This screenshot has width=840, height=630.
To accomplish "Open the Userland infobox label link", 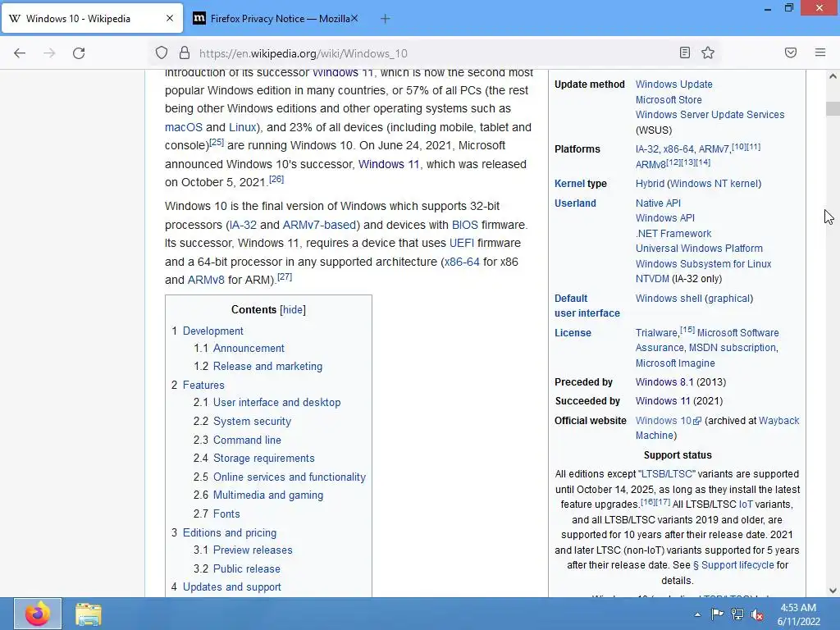I will pos(575,203).
